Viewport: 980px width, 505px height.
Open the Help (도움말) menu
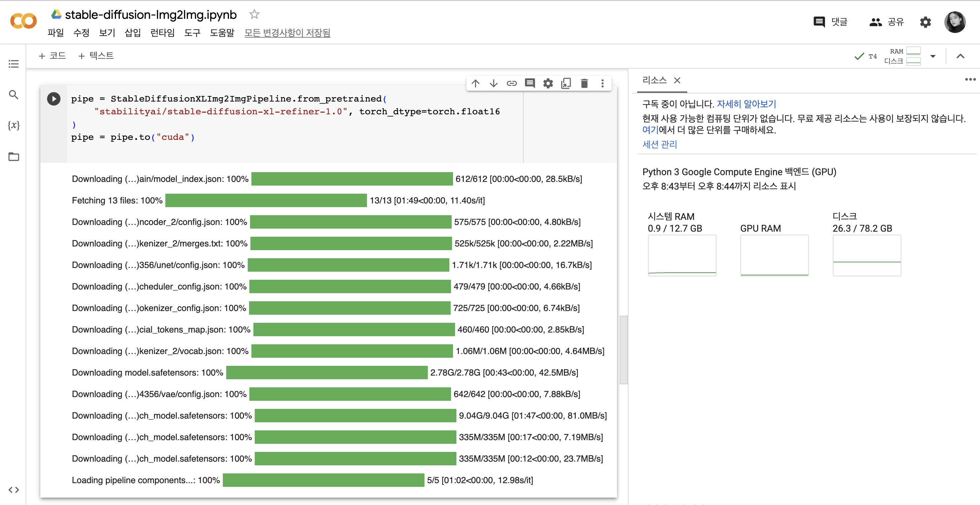(x=222, y=33)
